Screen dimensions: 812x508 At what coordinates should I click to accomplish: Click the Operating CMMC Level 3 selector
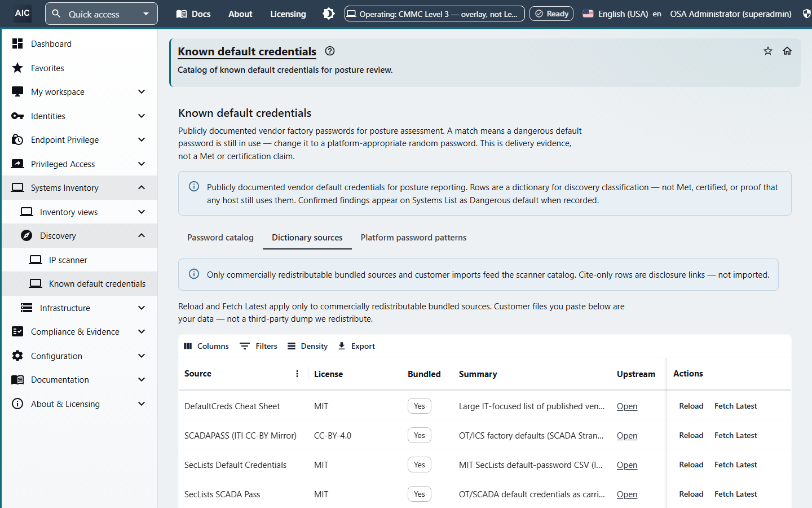435,14
